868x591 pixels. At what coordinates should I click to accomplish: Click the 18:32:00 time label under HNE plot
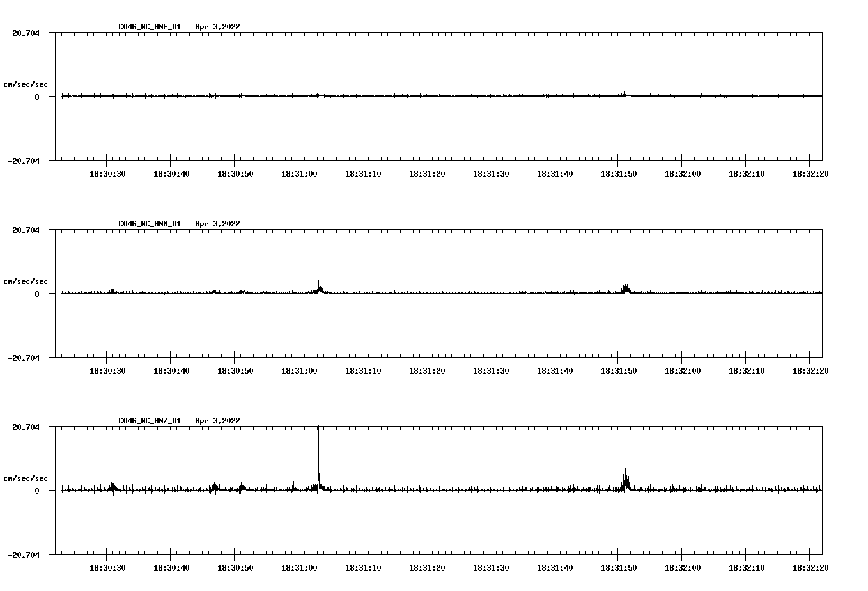(683, 174)
